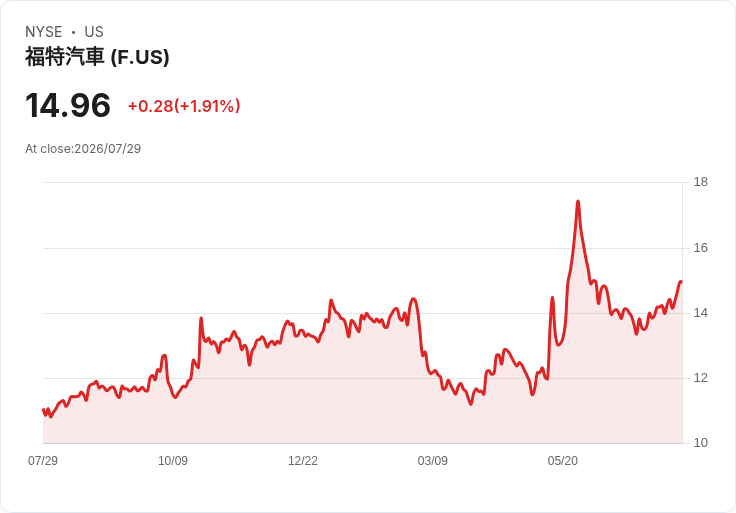Click the At close 2026/07/29 timestamp
Image resolution: width=736 pixels, height=513 pixels.
click(83, 149)
